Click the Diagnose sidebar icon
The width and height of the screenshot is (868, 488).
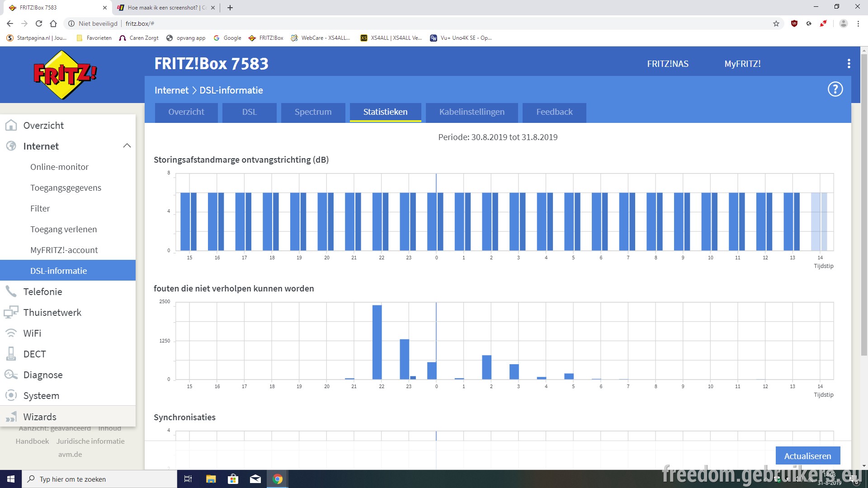pos(11,375)
